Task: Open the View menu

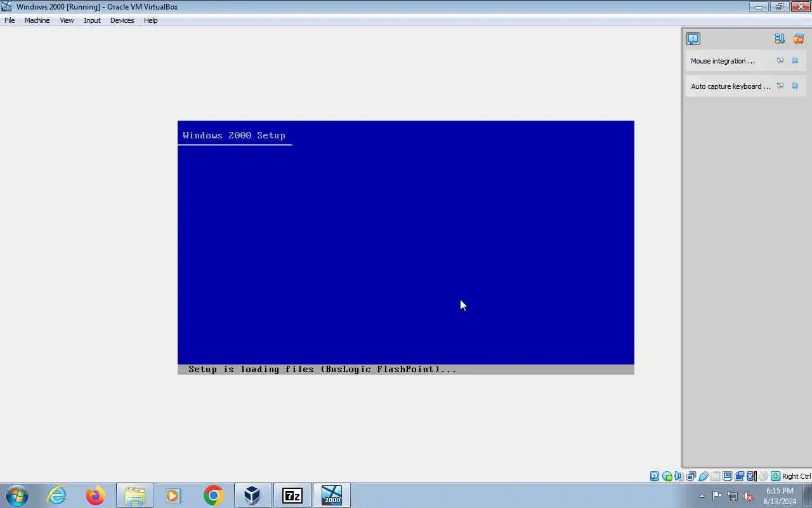Action: pos(67,20)
